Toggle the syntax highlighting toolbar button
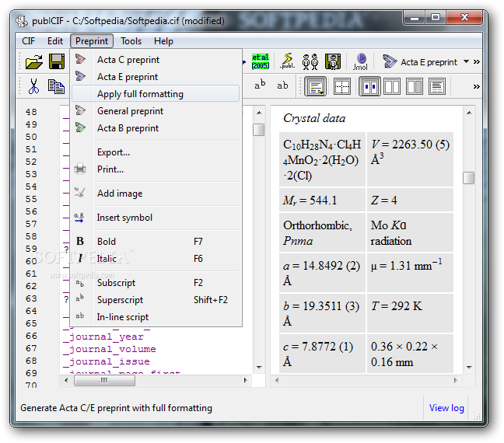 (315, 86)
